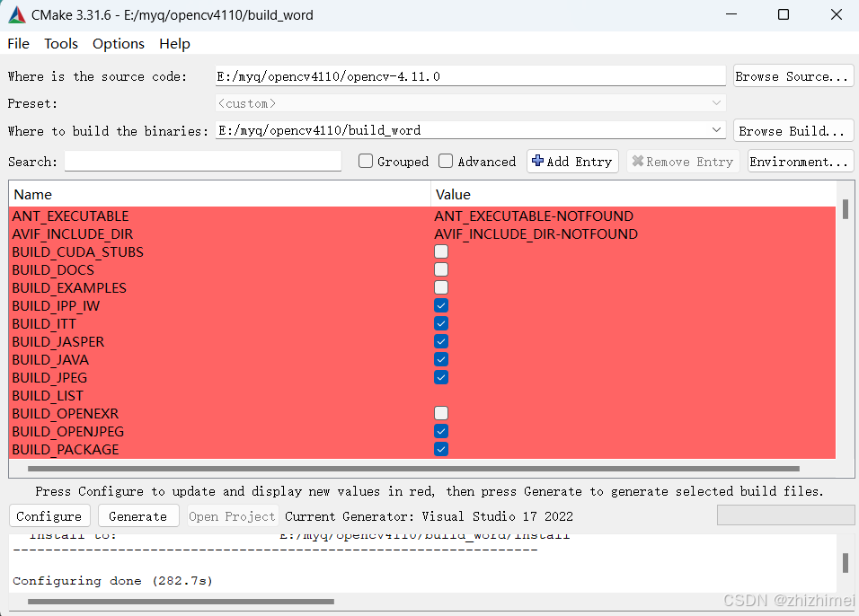This screenshot has width=859, height=616.
Task: Select the BUILD_PACKAGE name cell
Action: click(x=66, y=450)
